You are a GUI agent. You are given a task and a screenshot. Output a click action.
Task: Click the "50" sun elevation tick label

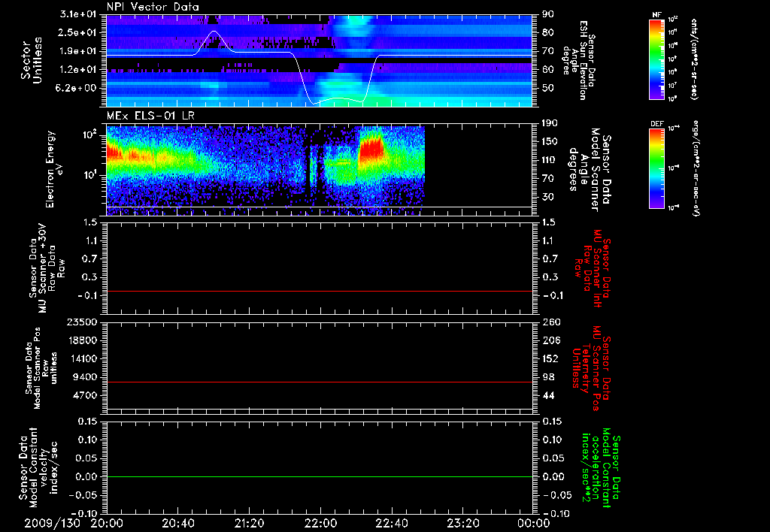click(x=547, y=88)
